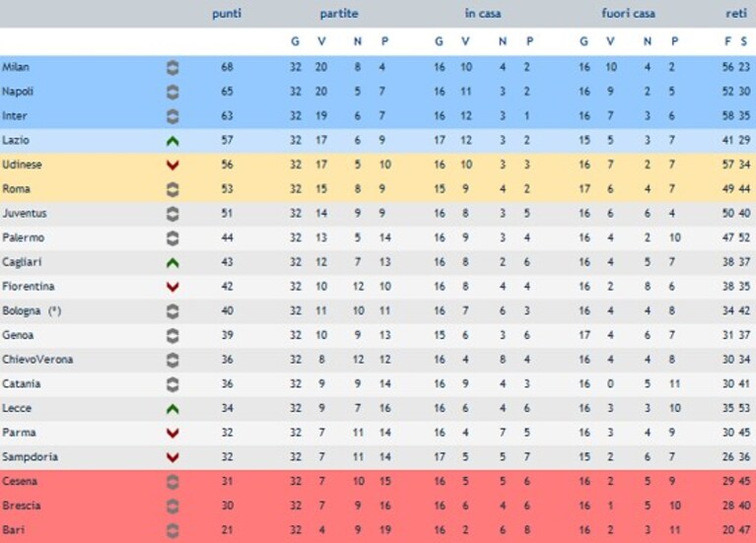Click the gray unchanged-position icon beside Milan
Viewport: 756px width, 543px height.
click(172, 68)
